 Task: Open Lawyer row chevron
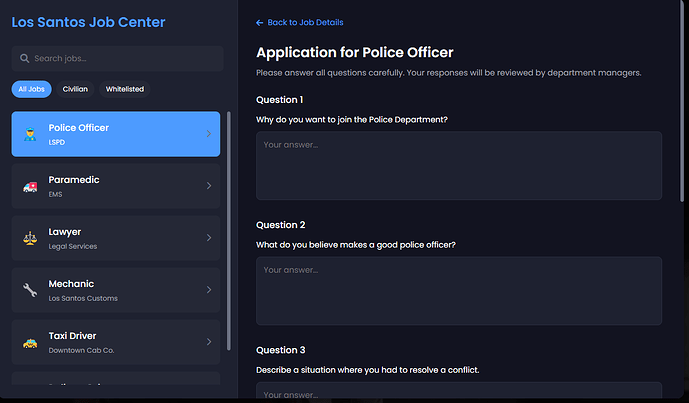209,237
